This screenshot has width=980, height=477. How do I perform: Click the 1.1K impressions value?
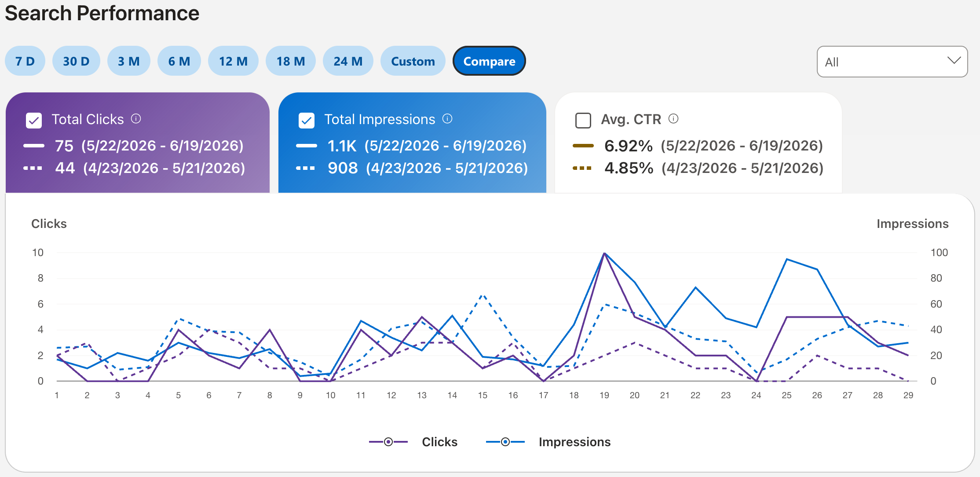[x=342, y=146]
